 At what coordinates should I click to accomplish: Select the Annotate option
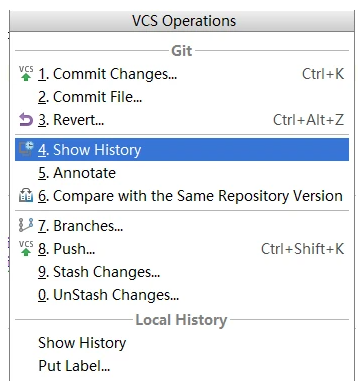pos(182,173)
